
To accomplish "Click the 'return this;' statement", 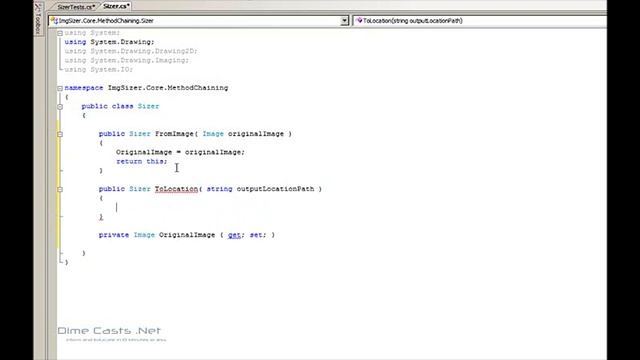I will pos(142,161).
